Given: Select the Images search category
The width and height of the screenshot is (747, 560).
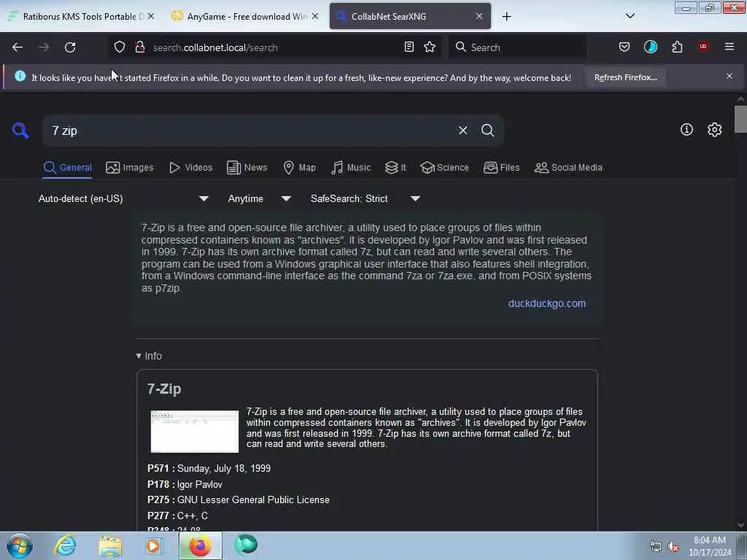Looking at the screenshot, I should pyautogui.click(x=130, y=168).
